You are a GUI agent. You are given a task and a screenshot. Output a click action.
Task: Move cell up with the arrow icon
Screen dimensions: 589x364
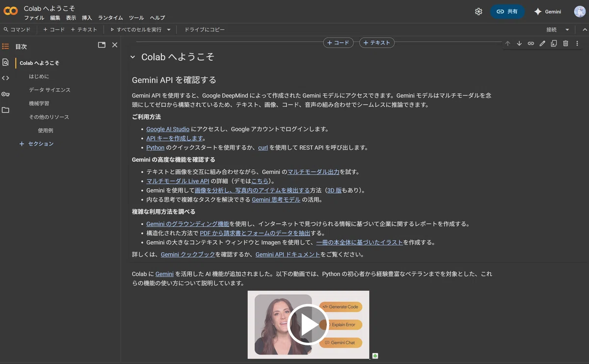(x=508, y=43)
